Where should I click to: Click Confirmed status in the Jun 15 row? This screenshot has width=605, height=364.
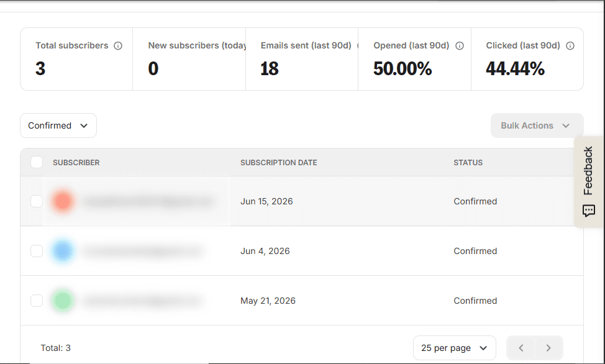475,201
